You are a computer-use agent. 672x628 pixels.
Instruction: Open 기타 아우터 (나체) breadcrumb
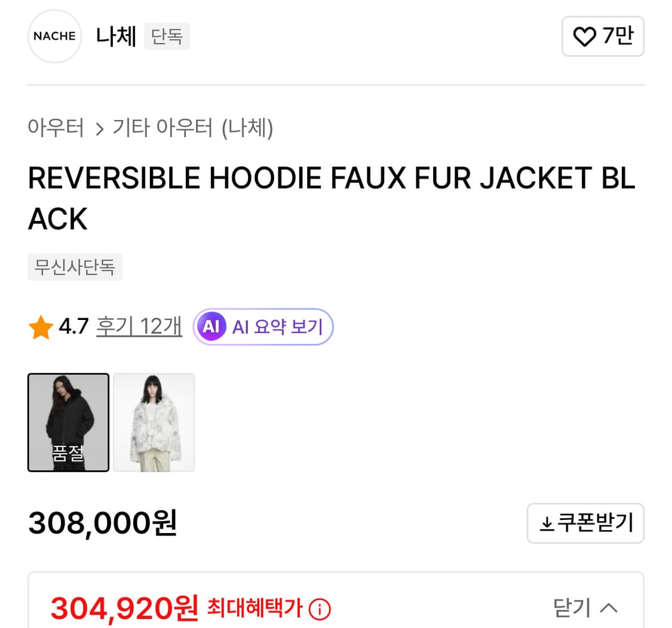click(192, 128)
